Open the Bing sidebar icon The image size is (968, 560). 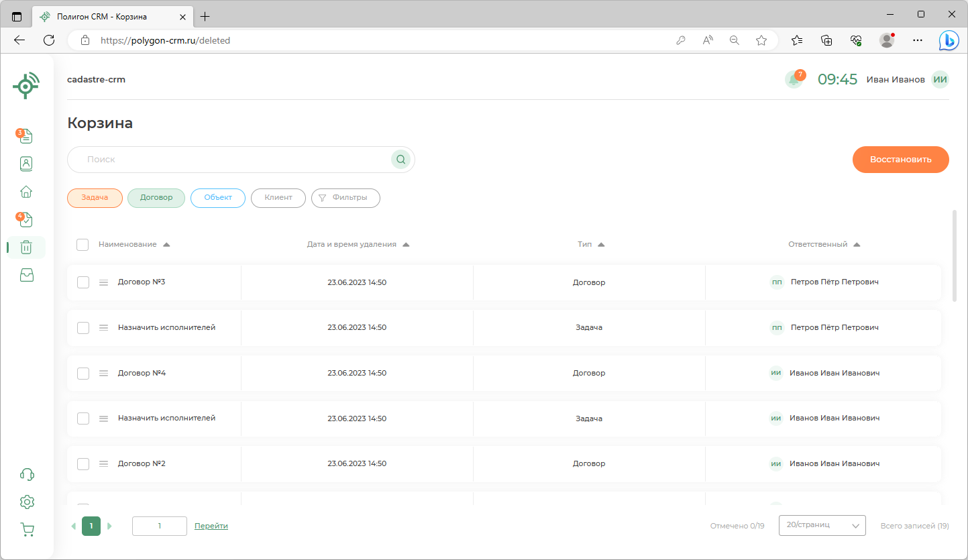click(x=949, y=40)
